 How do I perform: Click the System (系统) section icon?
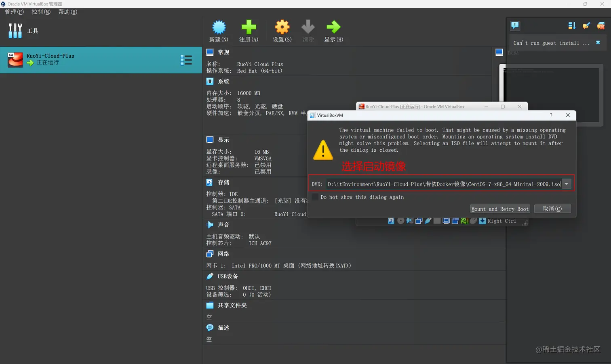pyautogui.click(x=210, y=81)
